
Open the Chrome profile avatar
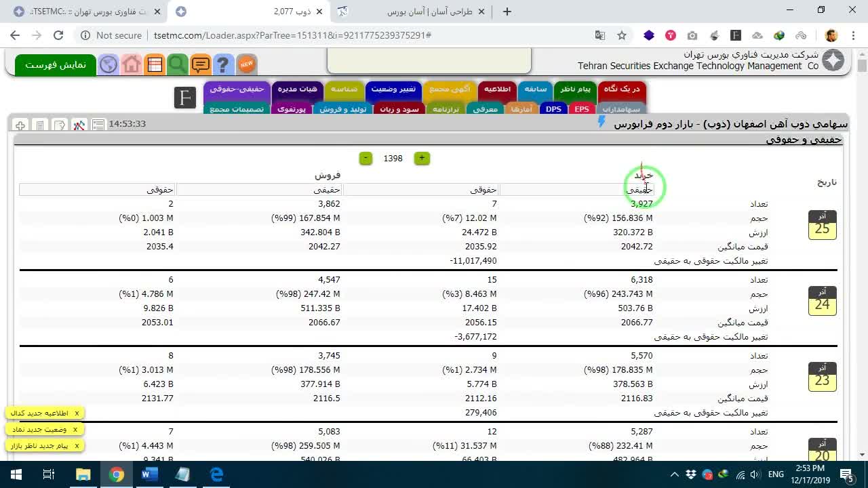[x=832, y=35]
